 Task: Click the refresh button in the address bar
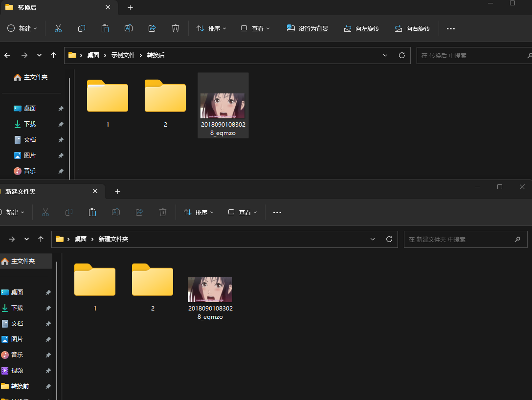coord(401,55)
